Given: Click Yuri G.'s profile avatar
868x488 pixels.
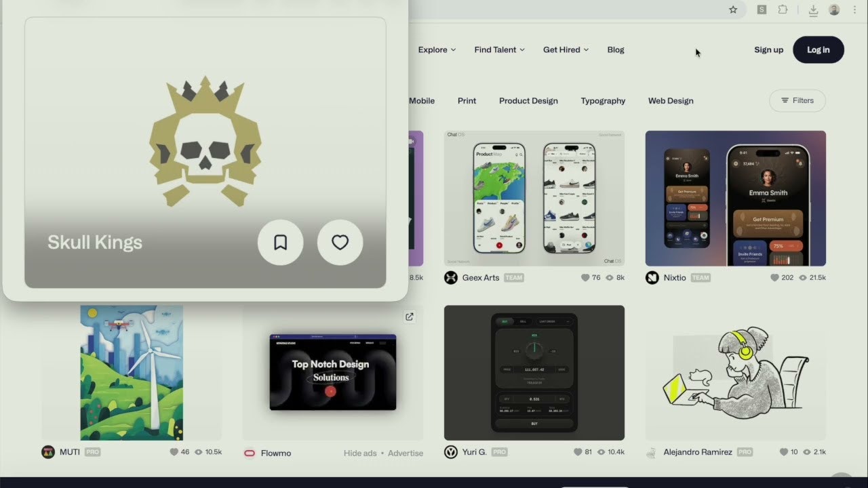Looking at the screenshot, I should (x=451, y=451).
